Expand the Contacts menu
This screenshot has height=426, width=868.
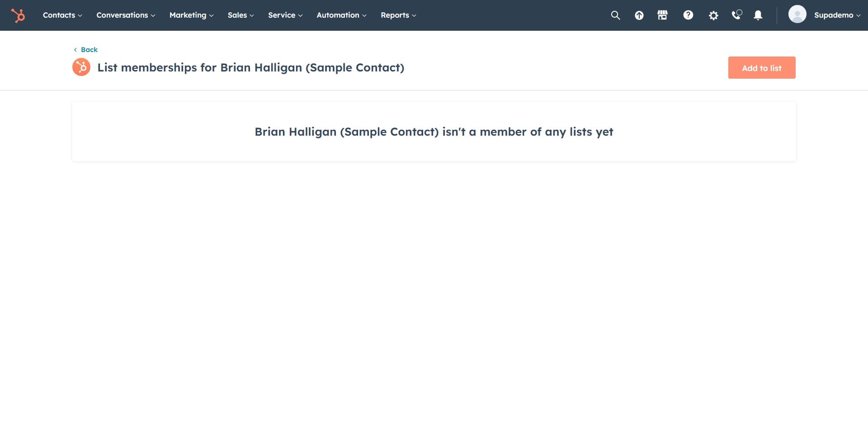pyautogui.click(x=62, y=15)
